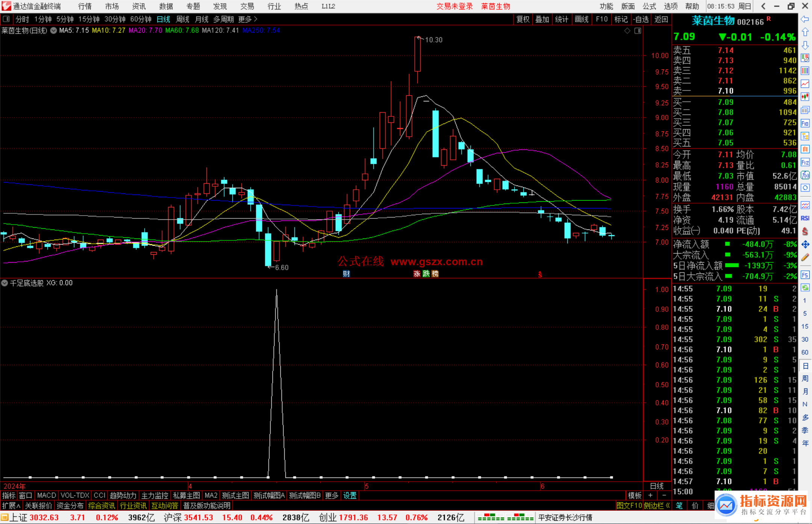Viewport: 812px width, 524px height.
Task: Click the 设置 settings button in indicator bar
Action: click(x=350, y=495)
